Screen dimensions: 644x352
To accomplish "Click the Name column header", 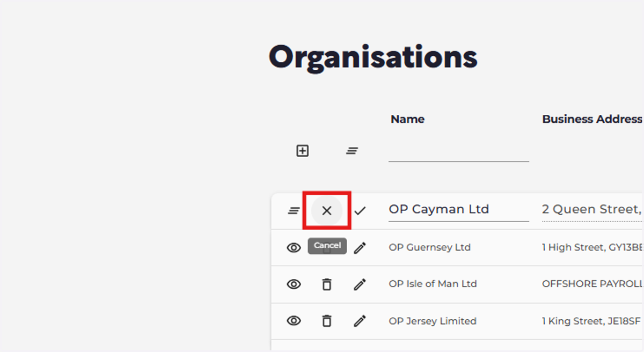I will click(408, 119).
